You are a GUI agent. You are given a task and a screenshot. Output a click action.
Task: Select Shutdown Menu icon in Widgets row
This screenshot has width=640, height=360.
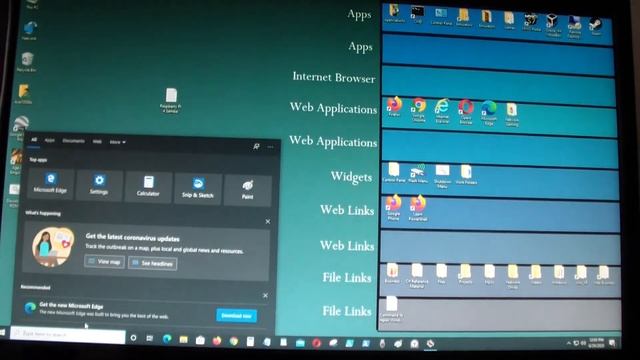point(442,176)
